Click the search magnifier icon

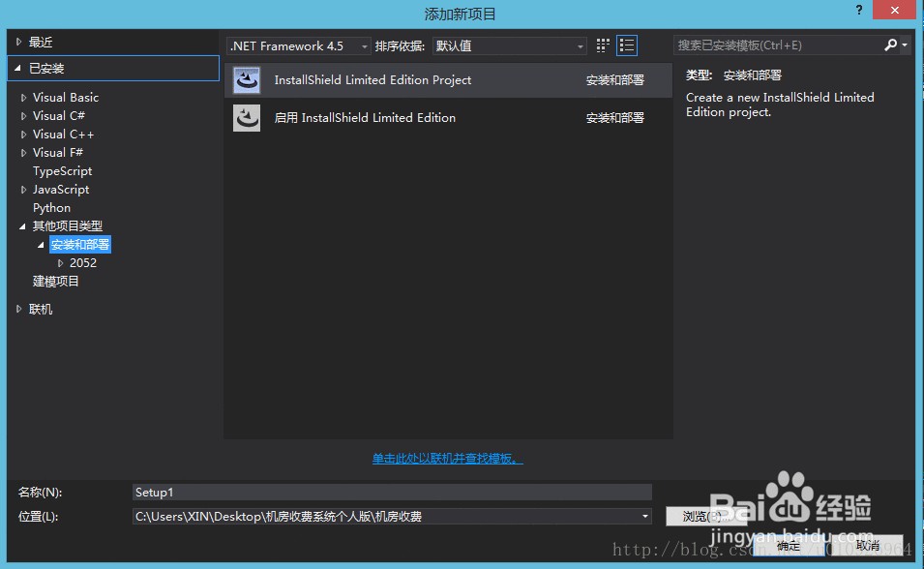pos(890,45)
